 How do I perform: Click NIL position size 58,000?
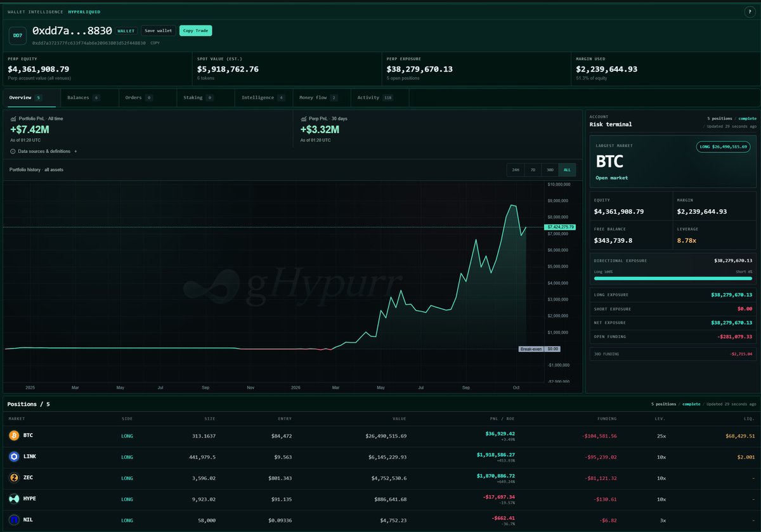click(205, 520)
